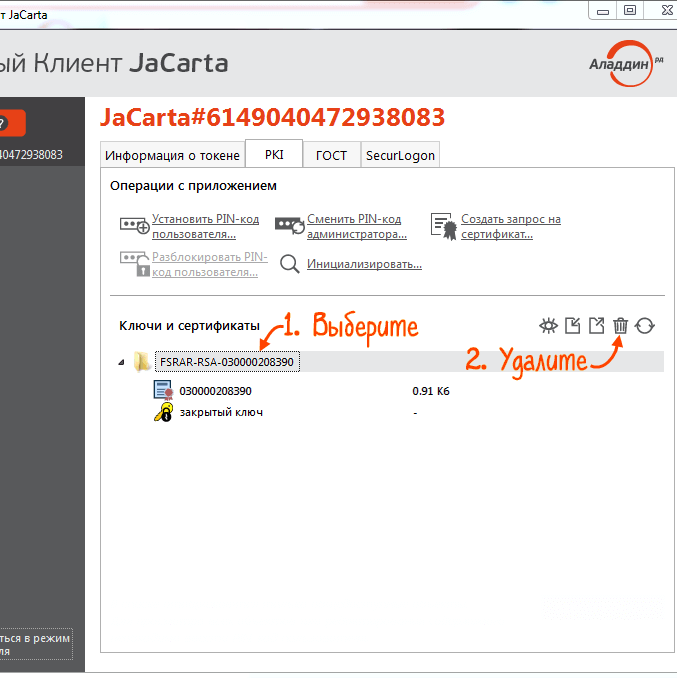Click the Aladdin logo
The image size is (677, 678).
coord(626,64)
